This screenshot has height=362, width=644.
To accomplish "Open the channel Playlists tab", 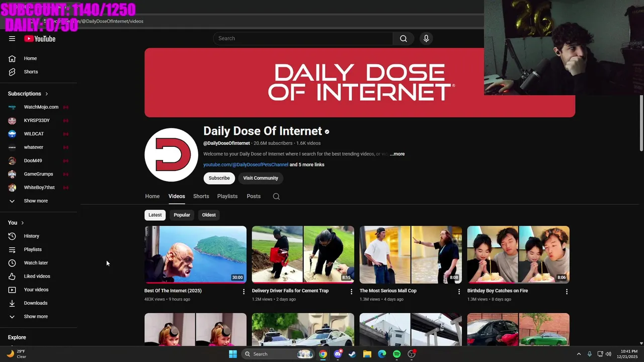I will click(227, 197).
